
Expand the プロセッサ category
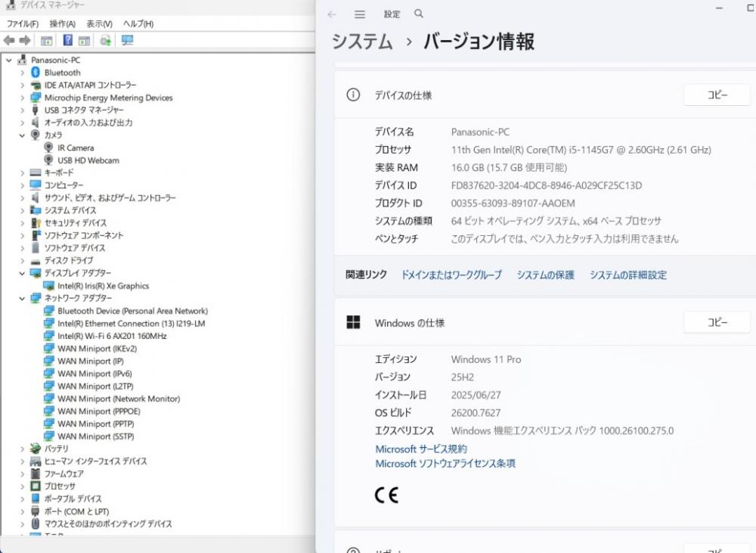coord(22,486)
